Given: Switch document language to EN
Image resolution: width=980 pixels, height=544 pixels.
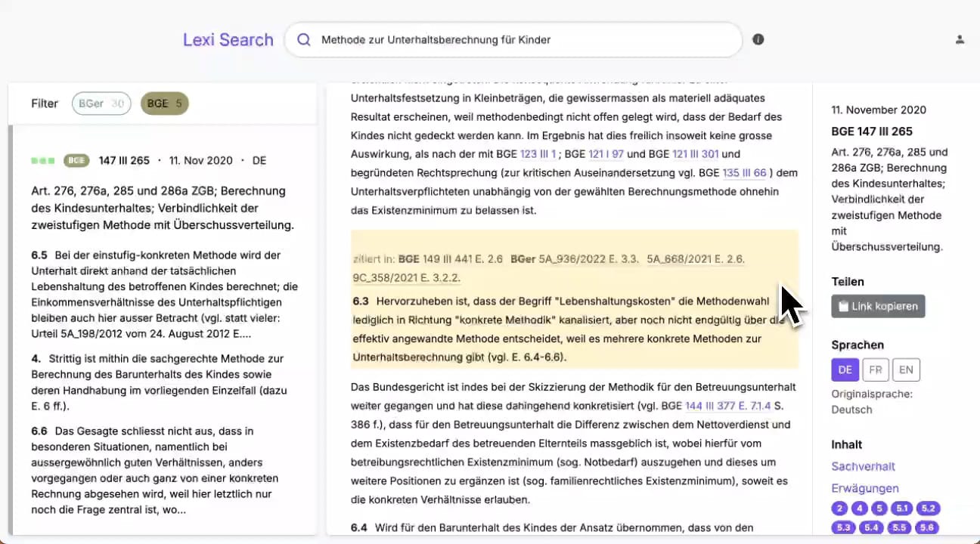Looking at the screenshot, I should pos(906,369).
